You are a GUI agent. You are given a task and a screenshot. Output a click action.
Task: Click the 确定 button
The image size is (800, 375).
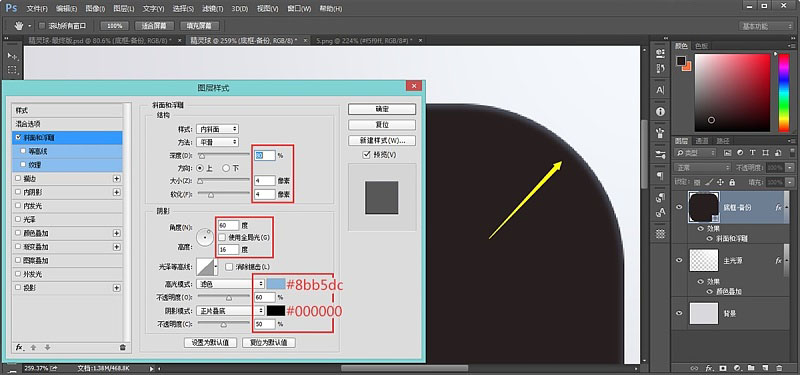click(x=382, y=109)
